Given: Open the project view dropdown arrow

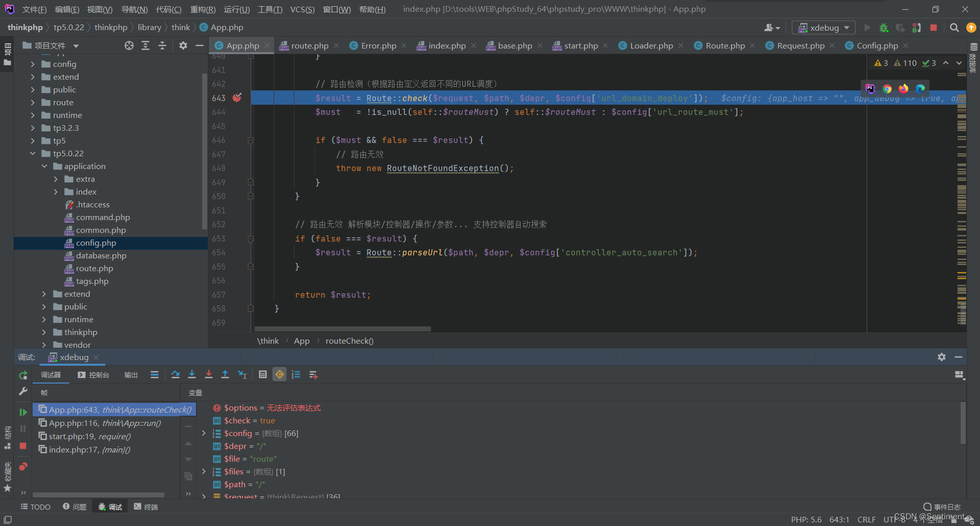Looking at the screenshot, I should 76,46.
